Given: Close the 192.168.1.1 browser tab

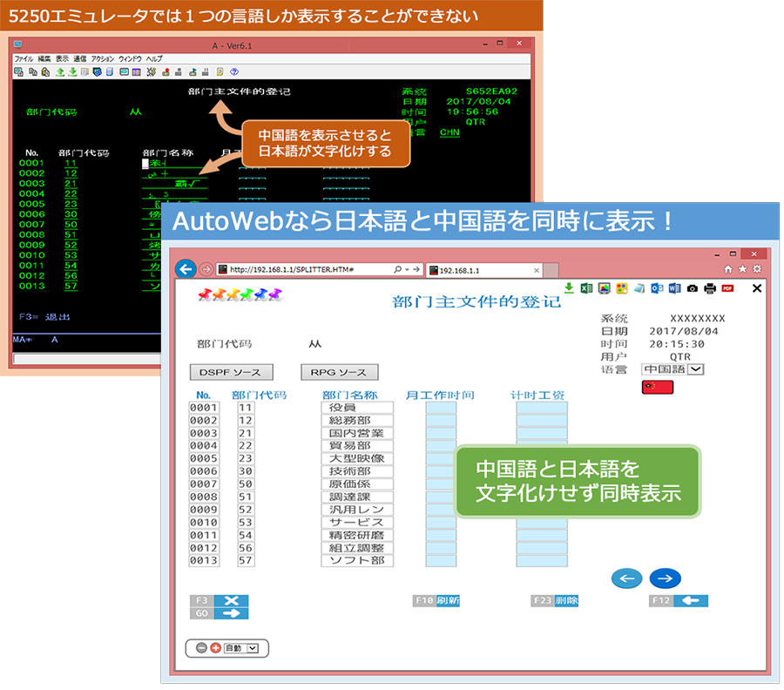Looking at the screenshot, I should [537, 270].
